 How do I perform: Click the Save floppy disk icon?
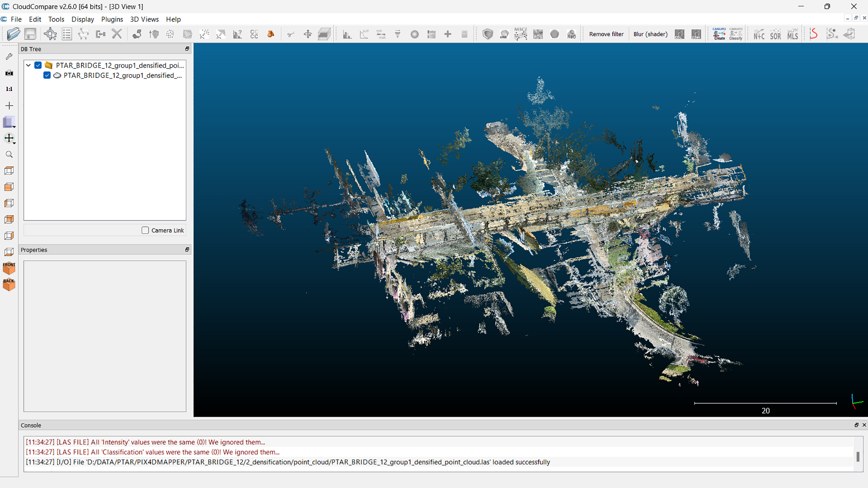(x=30, y=34)
